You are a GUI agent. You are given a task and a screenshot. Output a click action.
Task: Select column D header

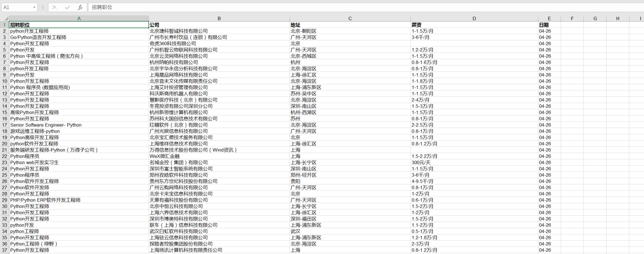point(474,18)
